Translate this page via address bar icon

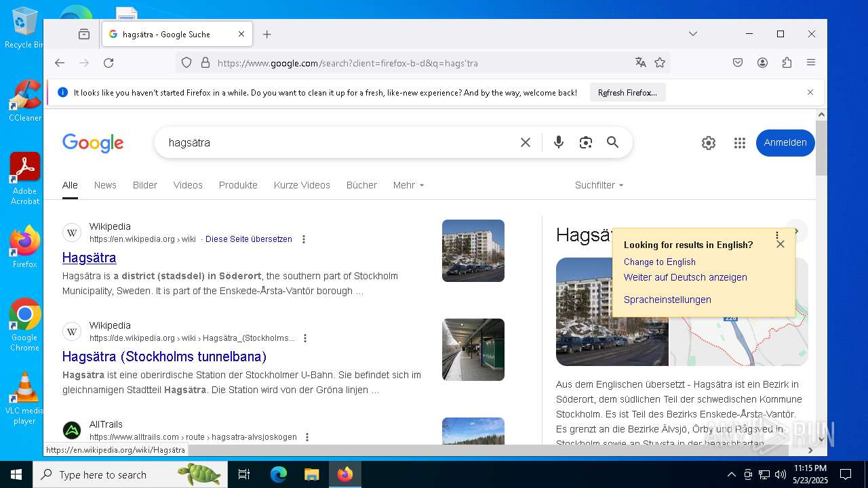pyautogui.click(x=640, y=63)
